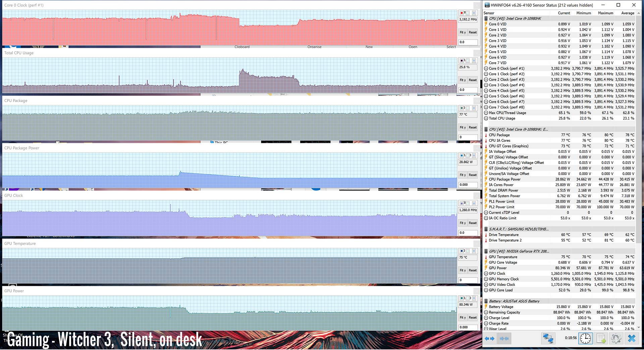The height and width of the screenshot is (350, 644).
Task: Open HWiNFO sensor settings gear icon
Action: coord(616,338)
